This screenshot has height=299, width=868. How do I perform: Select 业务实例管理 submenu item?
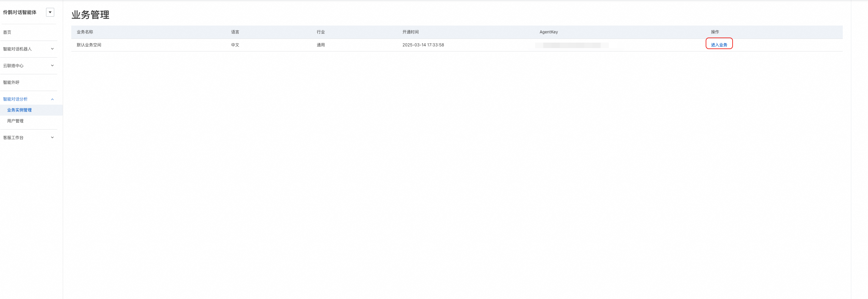coord(19,110)
